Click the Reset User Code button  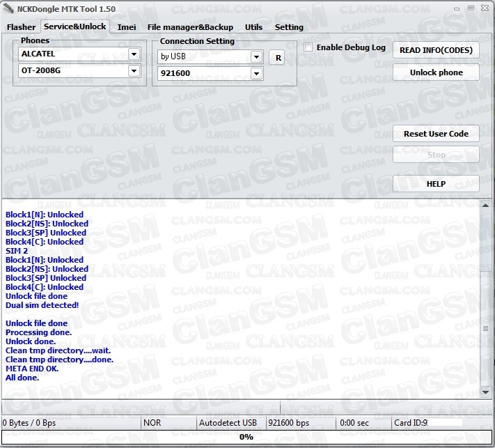[436, 134]
